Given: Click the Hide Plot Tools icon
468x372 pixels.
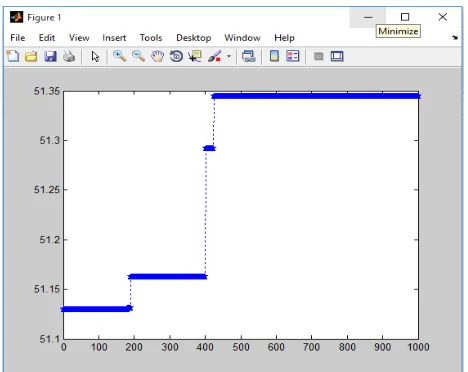Looking at the screenshot, I should (319, 56).
